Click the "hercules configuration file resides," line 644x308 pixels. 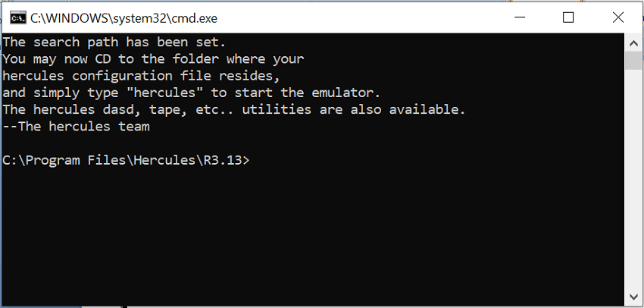point(141,76)
